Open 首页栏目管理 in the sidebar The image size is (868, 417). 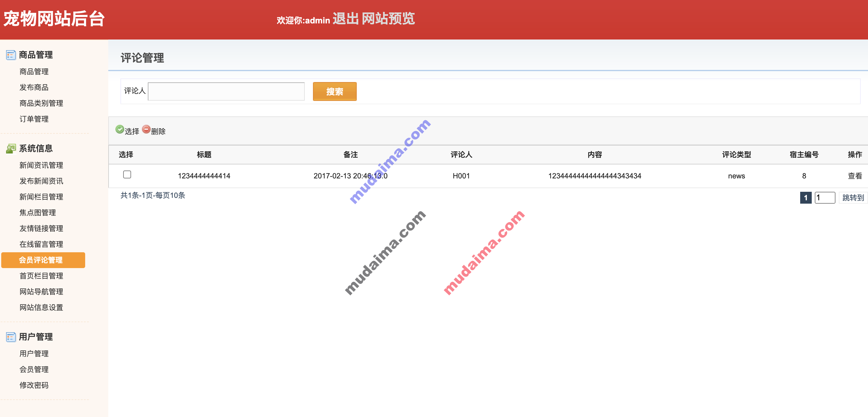tap(41, 276)
